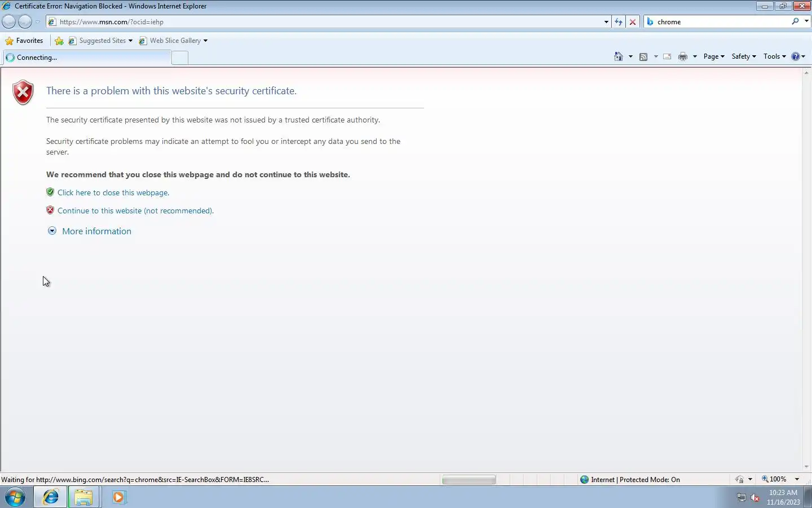
Task: Open the Safety menu
Action: [x=744, y=56]
